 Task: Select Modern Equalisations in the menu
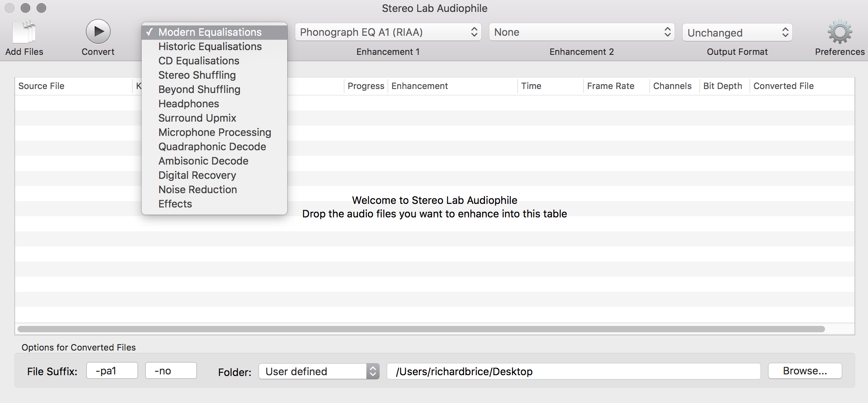point(214,32)
